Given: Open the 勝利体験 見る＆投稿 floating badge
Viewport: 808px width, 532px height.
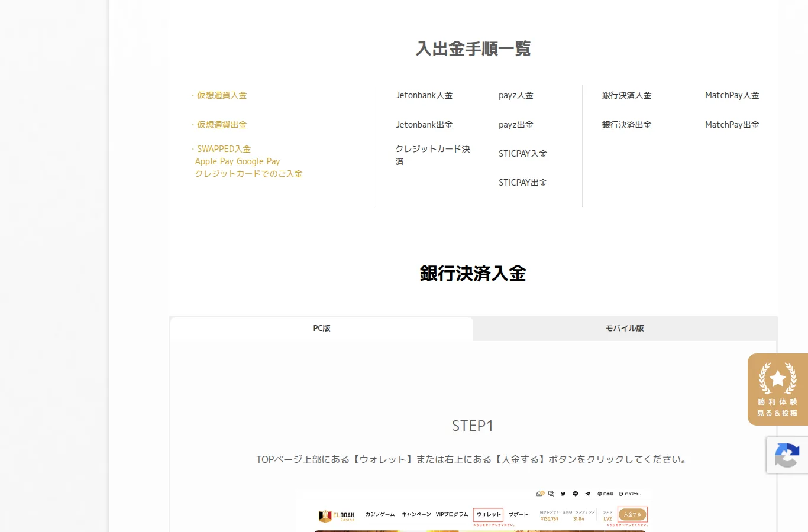Looking at the screenshot, I should [777, 390].
